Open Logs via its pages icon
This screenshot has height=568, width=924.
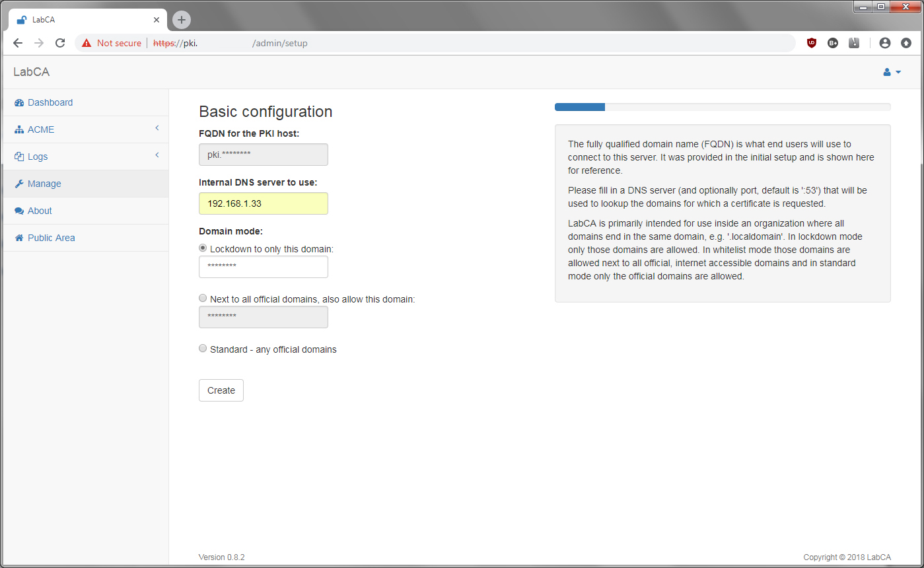click(x=18, y=157)
